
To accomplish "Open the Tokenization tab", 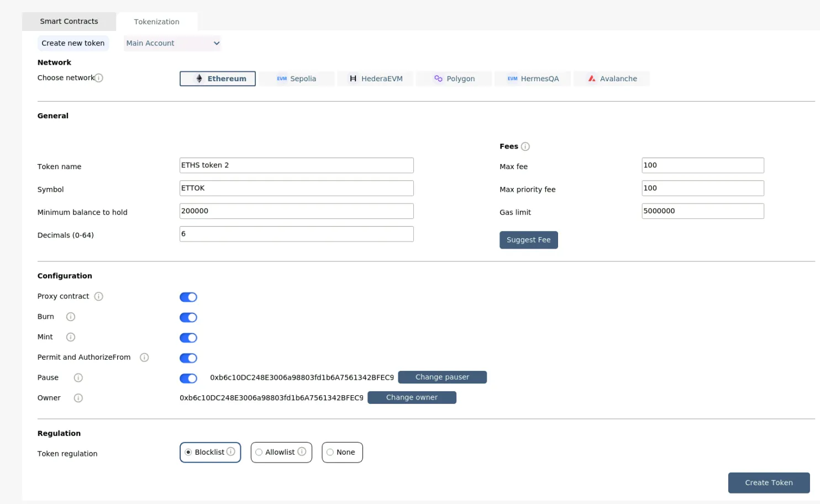I will coord(157,22).
